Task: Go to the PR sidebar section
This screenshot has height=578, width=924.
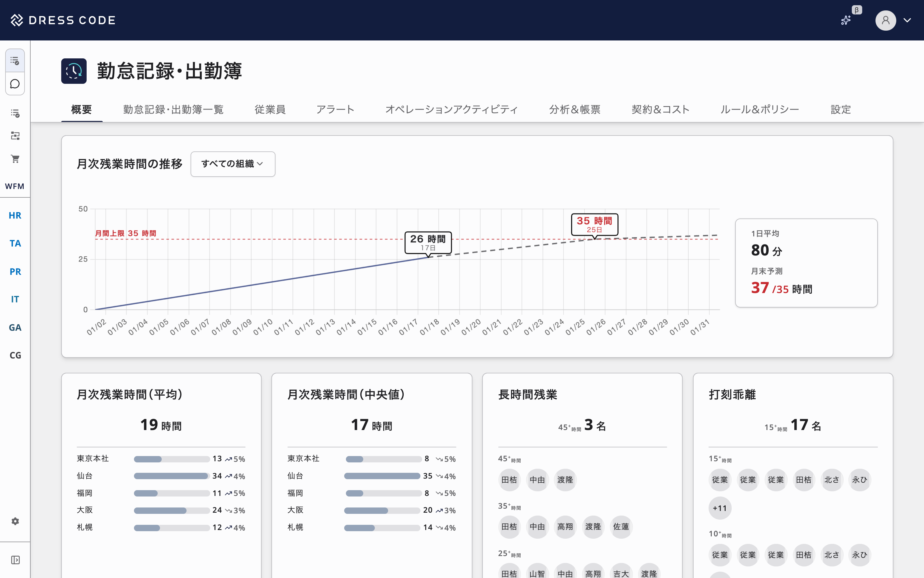Action: [x=15, y=271]
